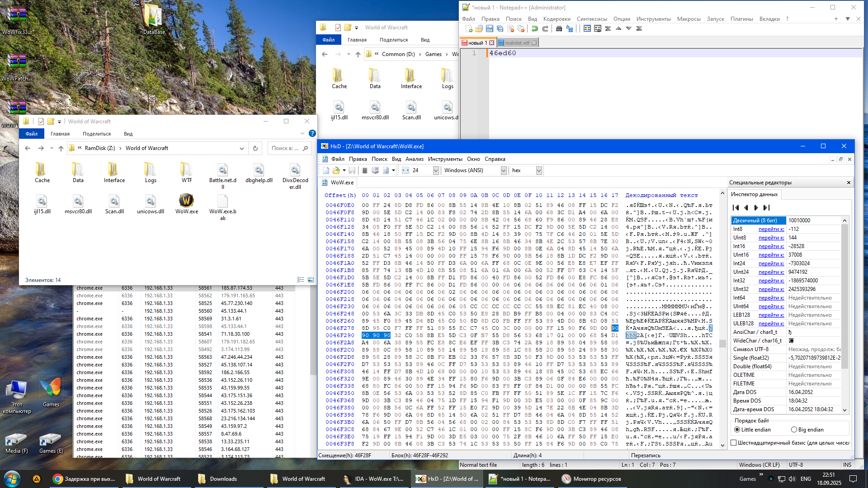The width and height of the screenshot is (868, 488).
Task: Open address bar history dropdown in RamDisk Explorer
Action: coord(242,148)
